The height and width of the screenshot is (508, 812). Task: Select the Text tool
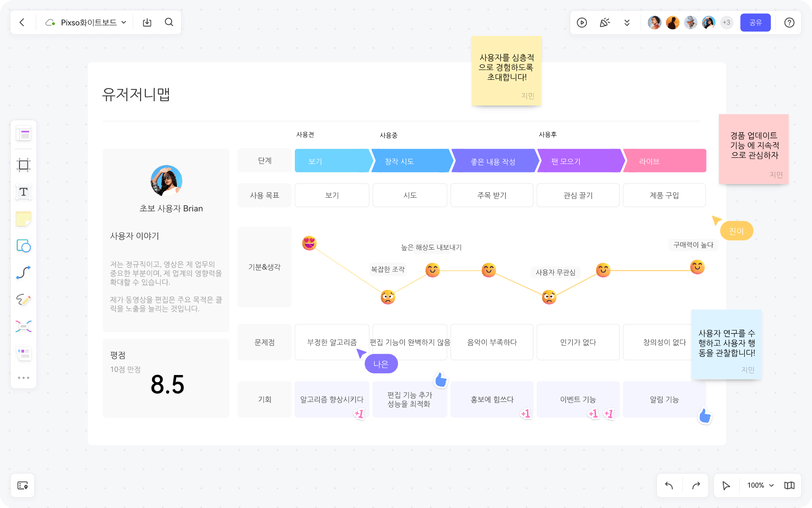coord(23,192)
